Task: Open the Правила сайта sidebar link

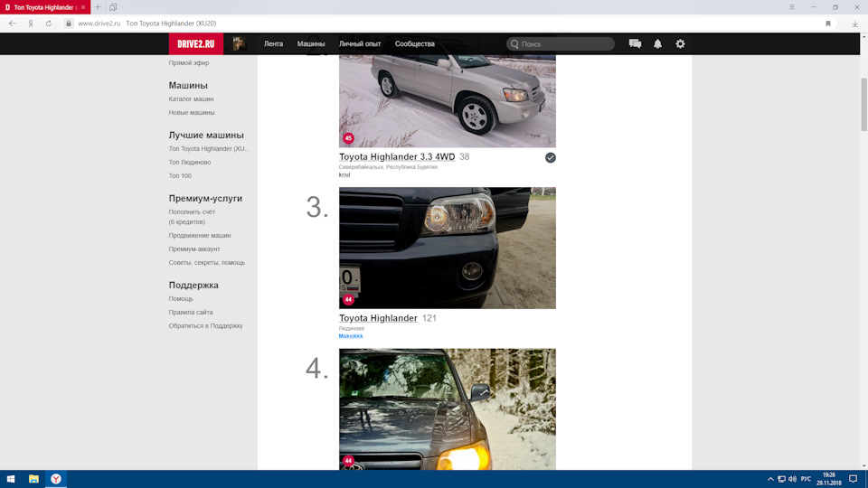Action: point(191,312)
